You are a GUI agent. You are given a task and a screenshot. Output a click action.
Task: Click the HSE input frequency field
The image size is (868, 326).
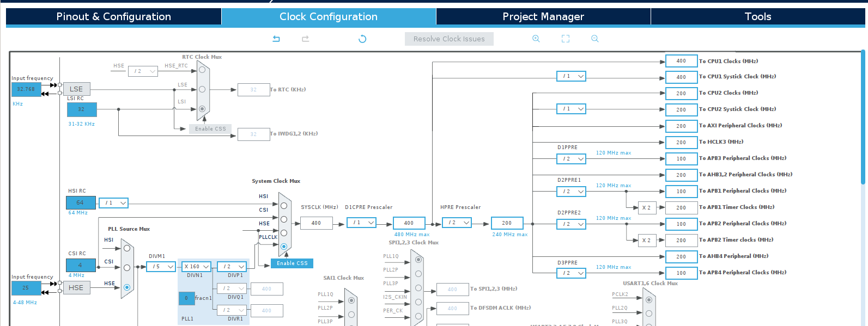(x=26, y=288)
